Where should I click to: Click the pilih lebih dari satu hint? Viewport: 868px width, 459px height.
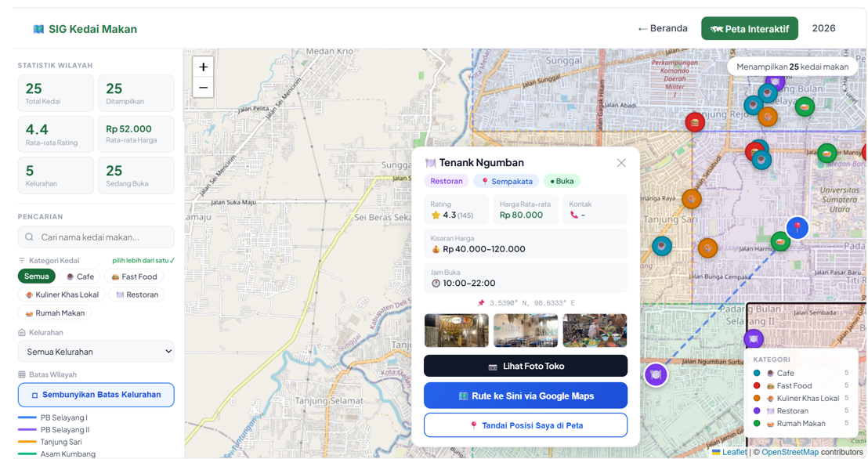pos(143,260)
